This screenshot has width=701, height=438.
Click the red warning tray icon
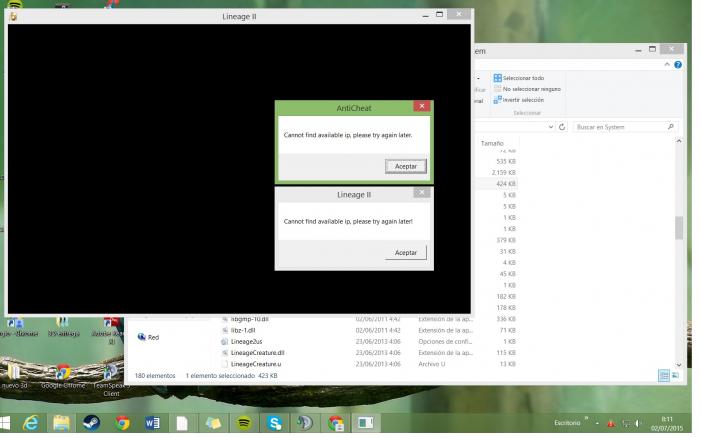click(611, 423)
